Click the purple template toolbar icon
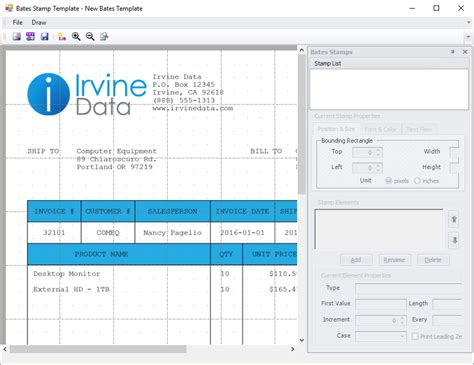474x365 pixels. pyautogui.click(x=30, y=36)
